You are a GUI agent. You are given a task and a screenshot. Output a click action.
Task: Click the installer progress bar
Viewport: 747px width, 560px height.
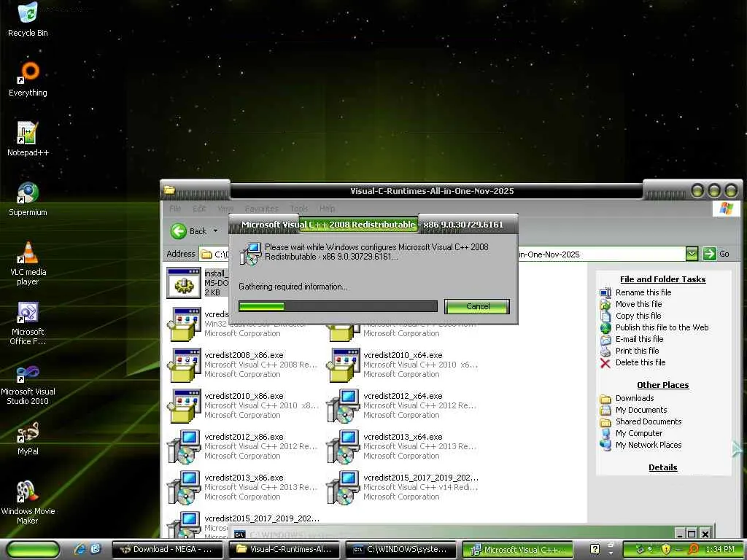338,306
